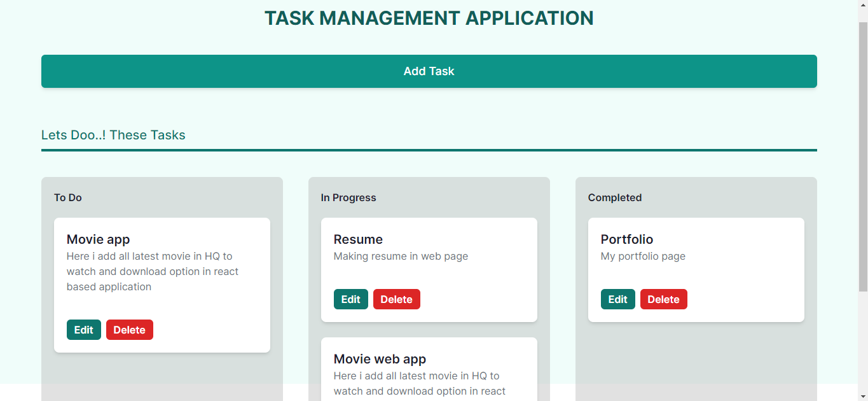Select the Resume card title

pyautogui.click(x=358, y=239)
